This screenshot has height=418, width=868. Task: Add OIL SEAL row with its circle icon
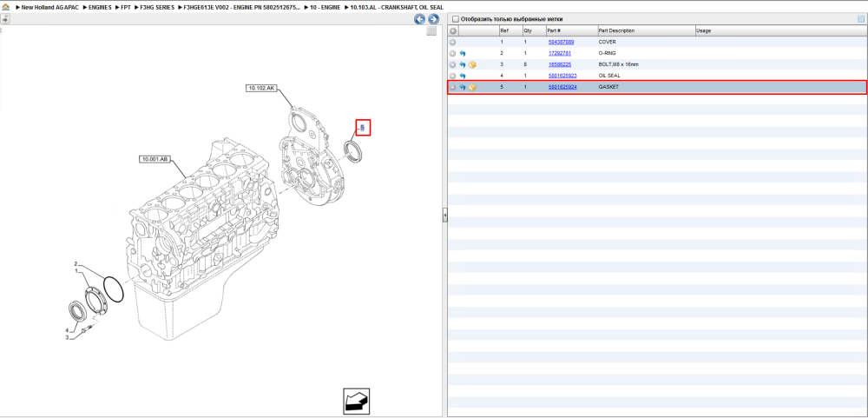pos(452,76)
